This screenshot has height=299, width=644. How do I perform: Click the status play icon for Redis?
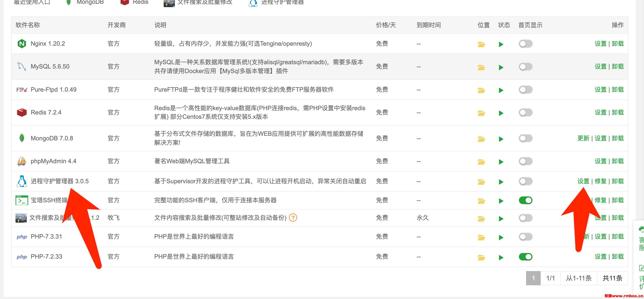(501, 113)
